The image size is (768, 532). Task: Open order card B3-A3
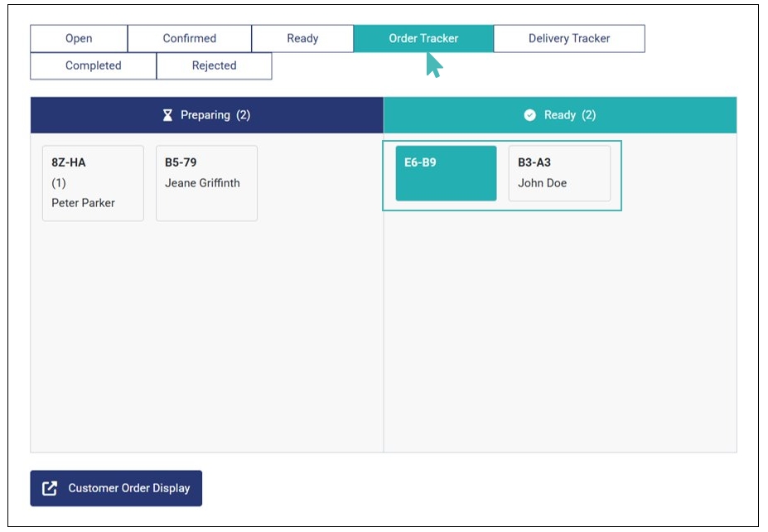[x=559, y=173]
